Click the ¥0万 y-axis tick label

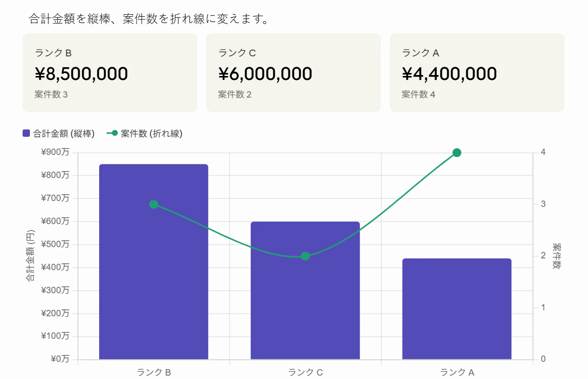coord(60,359)
